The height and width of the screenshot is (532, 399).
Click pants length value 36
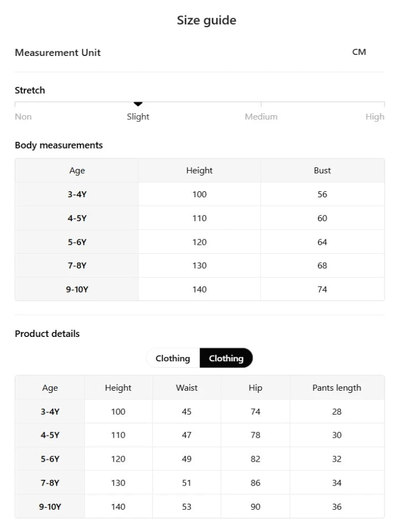(337, 507)
